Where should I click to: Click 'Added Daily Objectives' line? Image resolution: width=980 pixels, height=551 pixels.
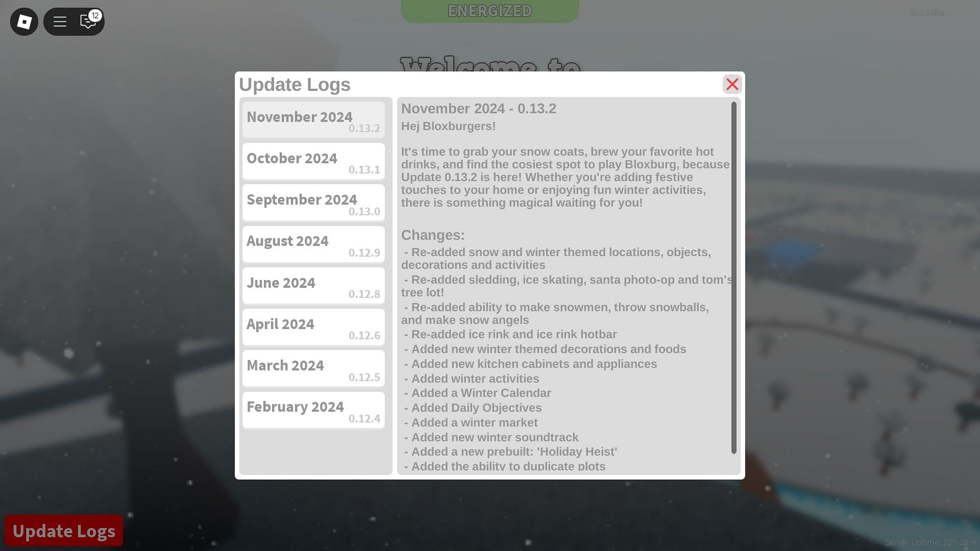pyautogui.click(x=473, y=408)
